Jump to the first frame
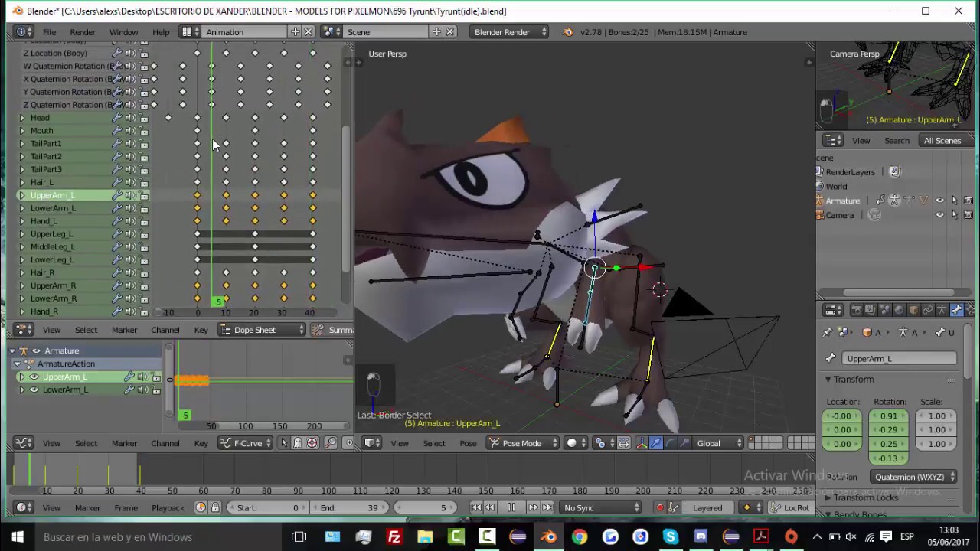This screenshot has height=551, width=980. click(x=476, y=507)
